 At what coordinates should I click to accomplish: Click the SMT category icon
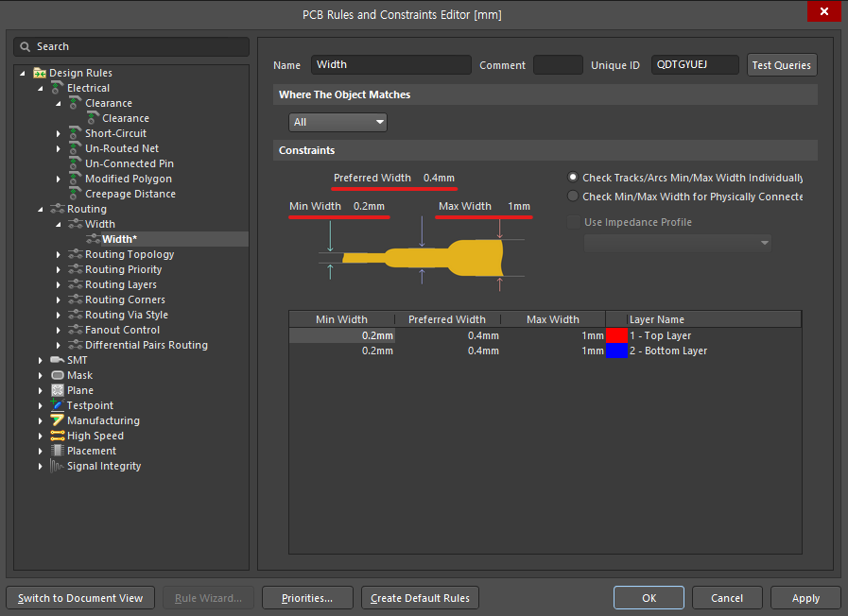point(58,360)
